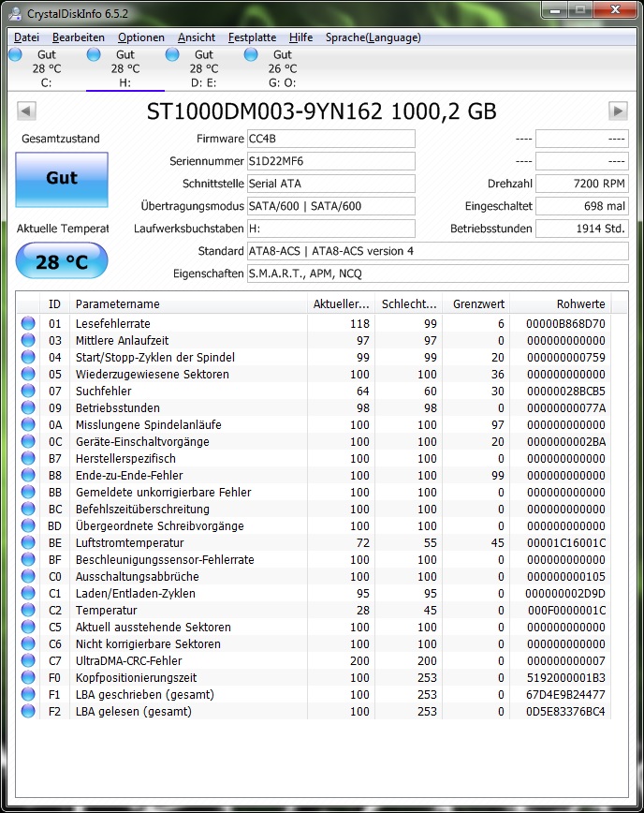Viewport: 644px width, 813px height.
Task: Click the Gut health status button
Action: [x=62, y=180]
